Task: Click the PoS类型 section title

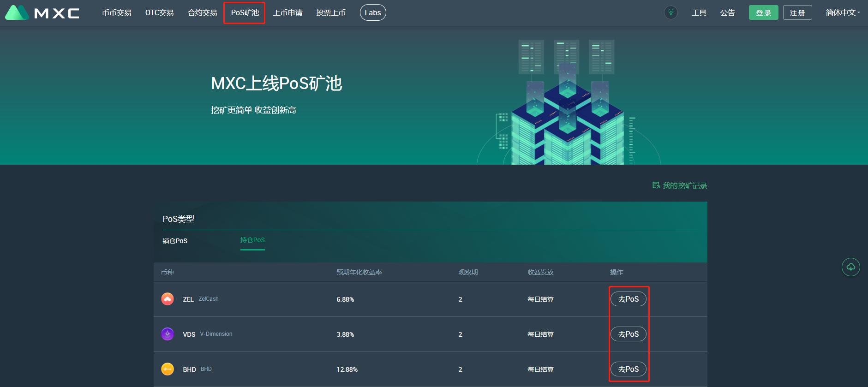Action: [179, 219]
